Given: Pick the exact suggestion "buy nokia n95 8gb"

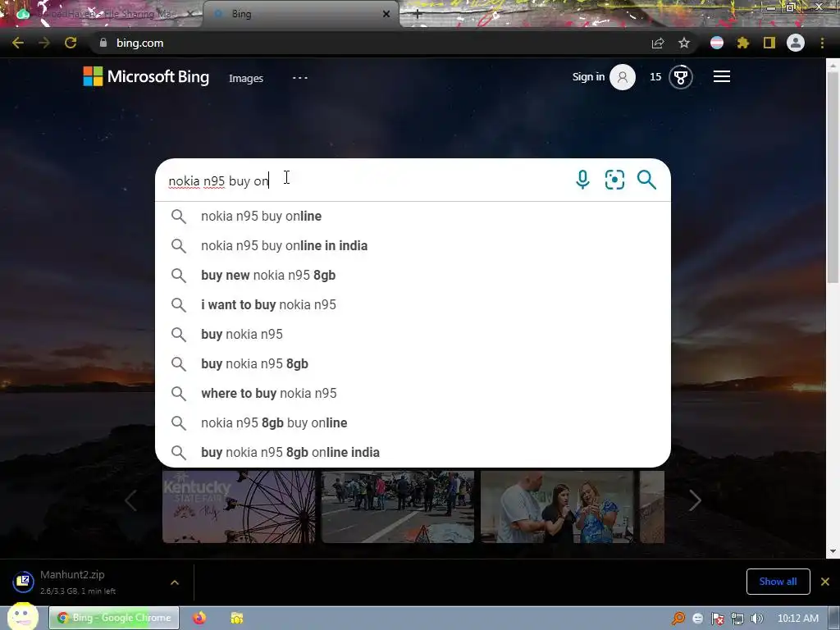Looking at the screenshot, I should tap(413, 363).
